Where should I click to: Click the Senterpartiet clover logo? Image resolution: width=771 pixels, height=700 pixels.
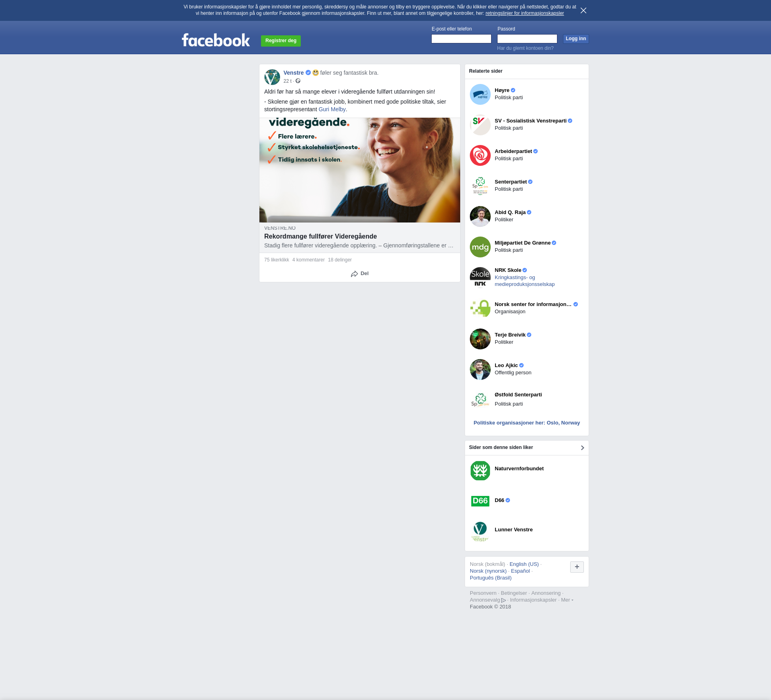pos(480,186)
